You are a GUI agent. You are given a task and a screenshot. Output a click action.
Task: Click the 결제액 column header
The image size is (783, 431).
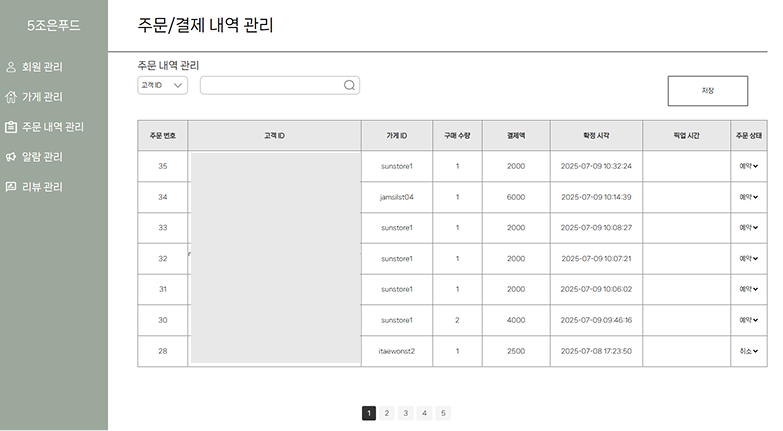pyautogui.click(x=516, y=135)
